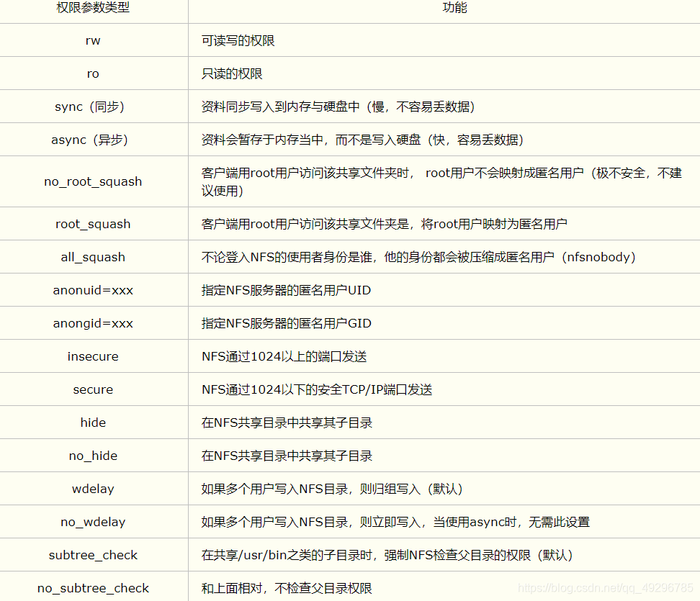This screenshot has width=700, height=601.
Task: Click the no_wdelay parameter cell
Action: point(93,522)
